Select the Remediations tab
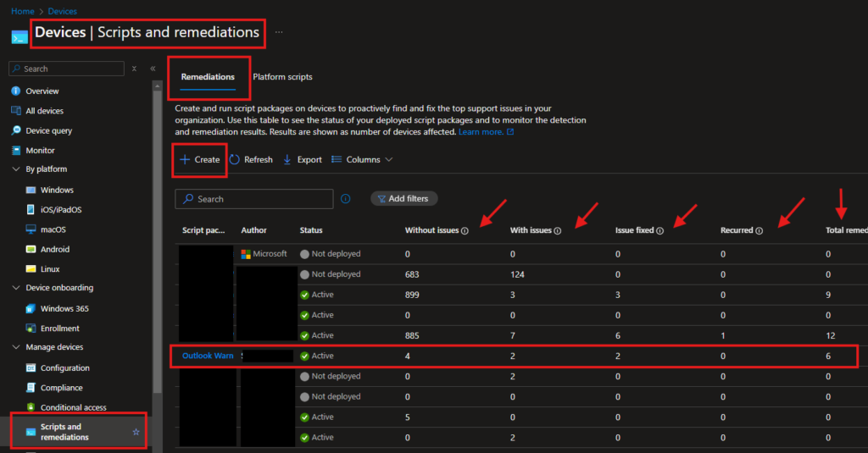This screenshot has height=453, width=868. pos(208,77)
